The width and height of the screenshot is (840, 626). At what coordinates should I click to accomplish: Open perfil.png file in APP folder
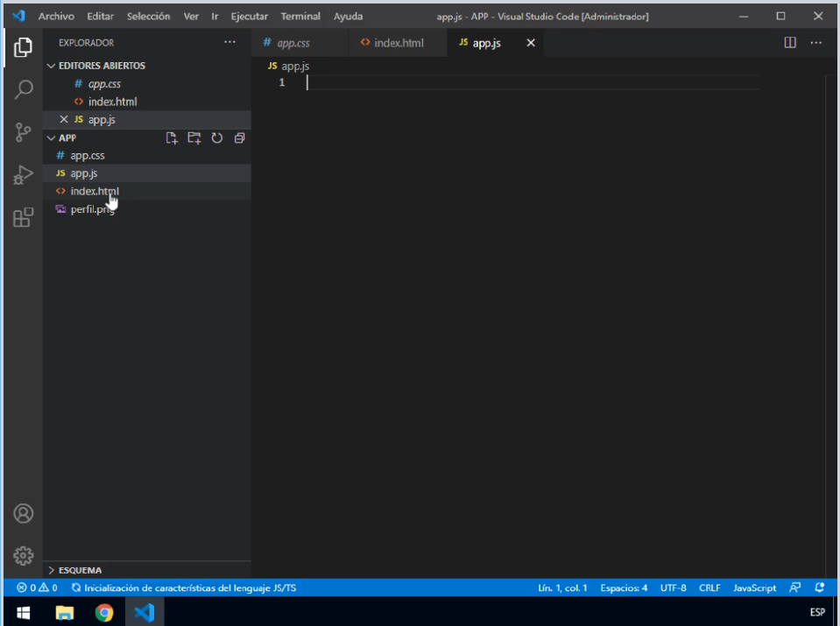(147, 209)
